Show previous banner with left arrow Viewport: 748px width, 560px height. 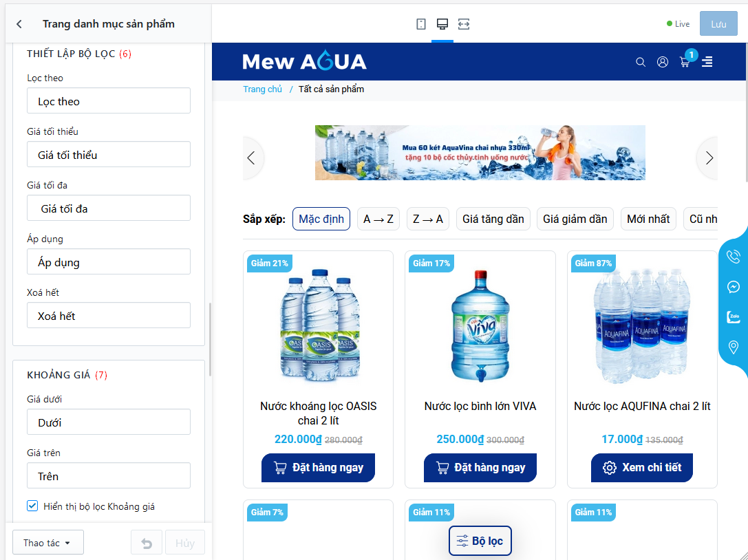point(251,158)
